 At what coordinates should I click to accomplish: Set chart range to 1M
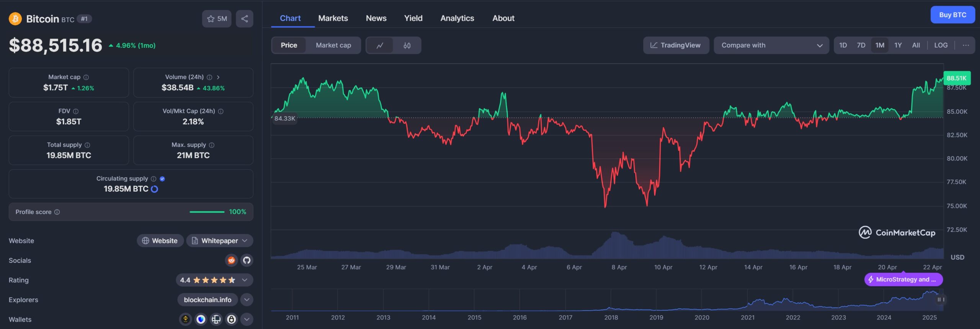880,45
